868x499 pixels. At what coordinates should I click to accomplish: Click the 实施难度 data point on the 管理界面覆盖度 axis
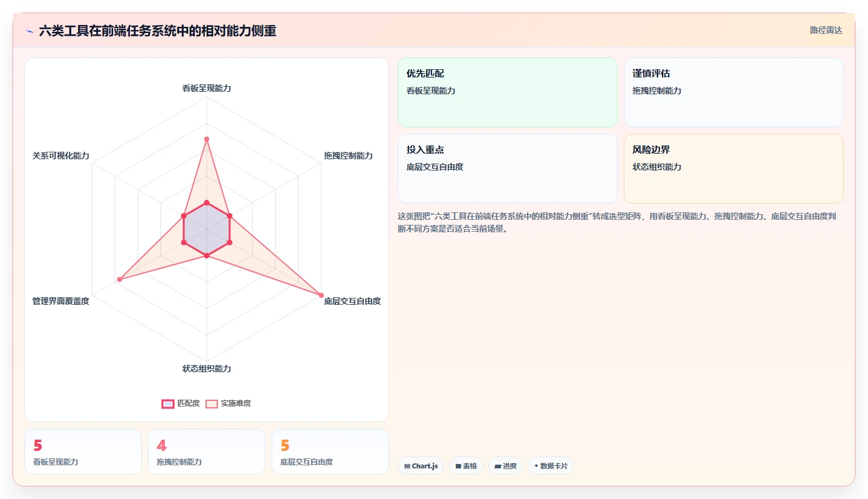(x=119, y=279)
